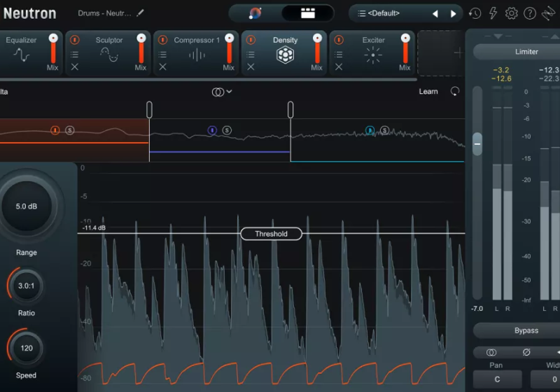Open settings gear icon

[511, 13]
